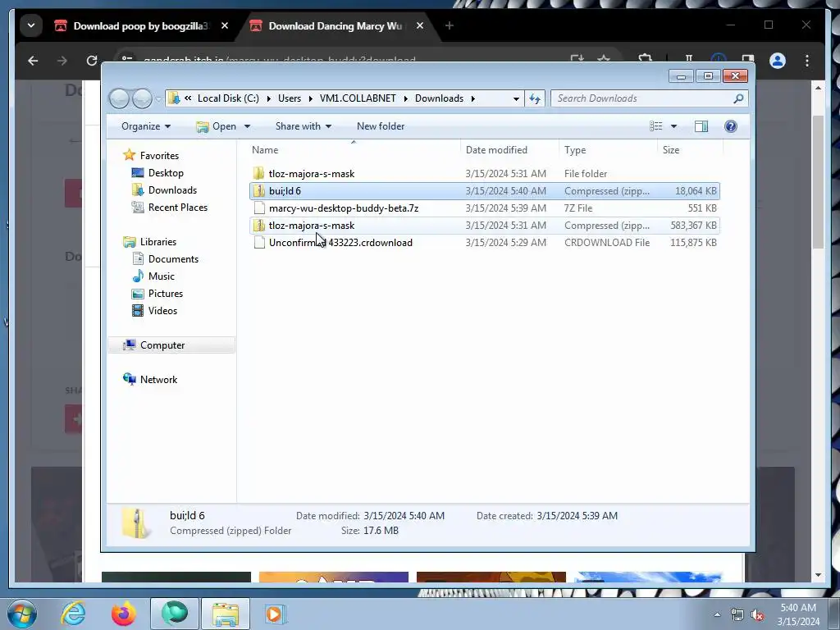Click Change your view icon

[x=655, y=126]
